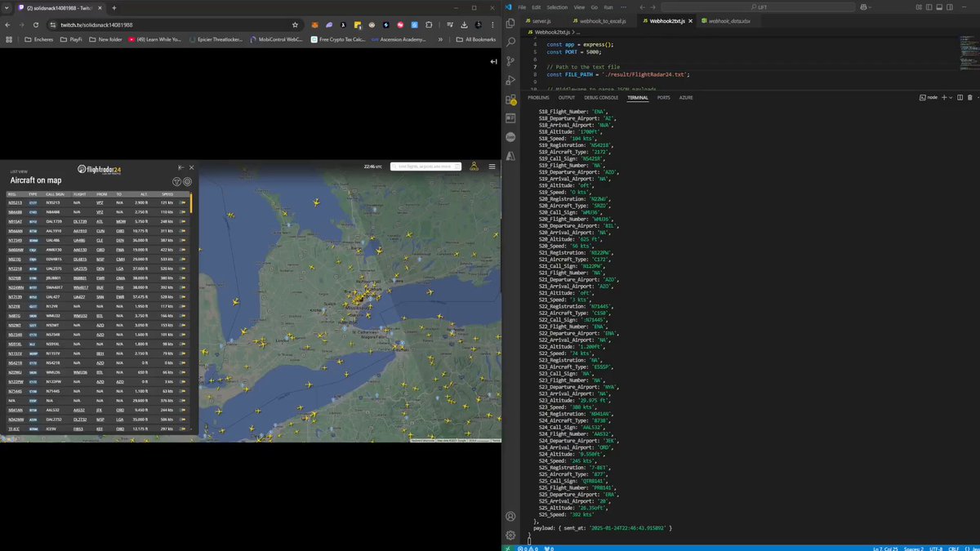The image size is (980, 551).
Task: Open the Flightradar24 Gold account icon
Action: pos(474,167)
